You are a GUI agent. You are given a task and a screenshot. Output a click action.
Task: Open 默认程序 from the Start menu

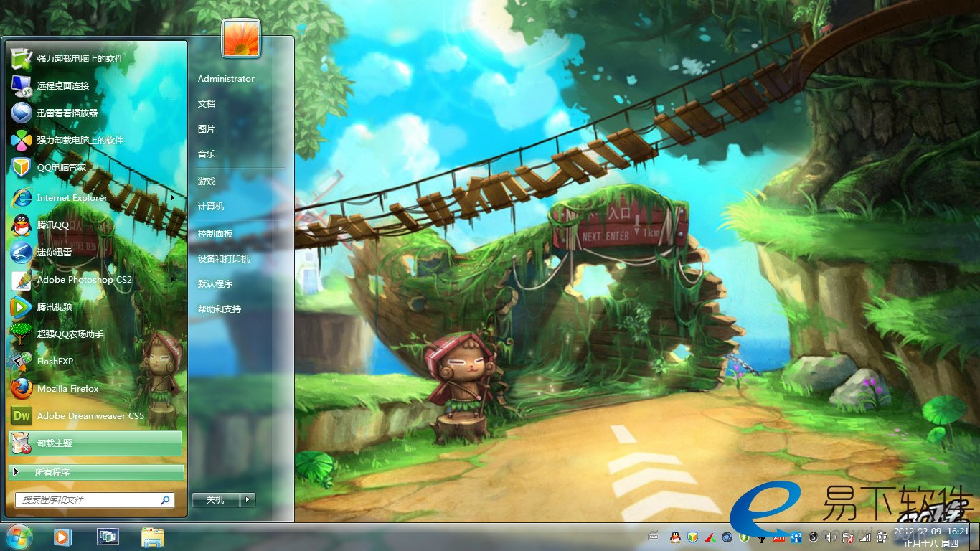coord(215,284)
